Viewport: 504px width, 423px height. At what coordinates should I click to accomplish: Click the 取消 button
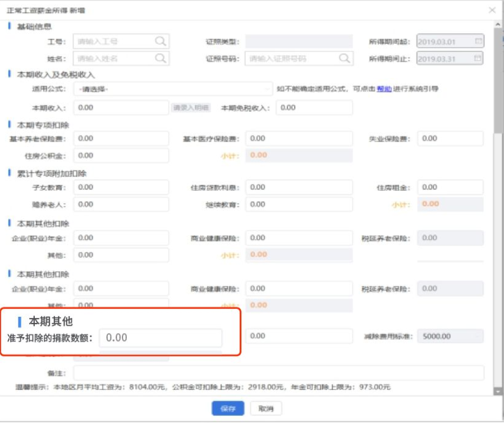coord(266,408)
